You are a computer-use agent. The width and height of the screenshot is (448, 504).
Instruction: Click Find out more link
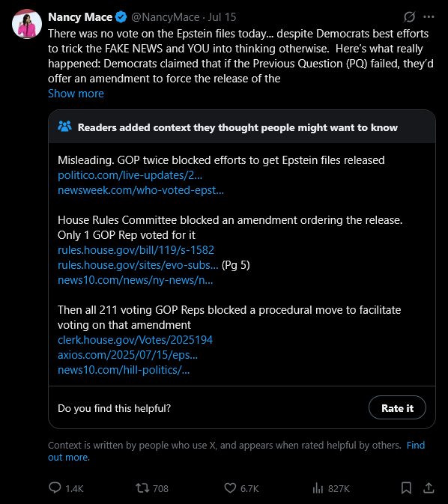(x=237, y=451)
